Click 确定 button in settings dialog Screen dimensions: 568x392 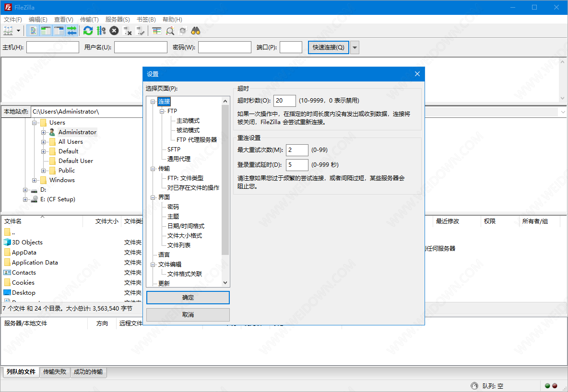[188, 298]
